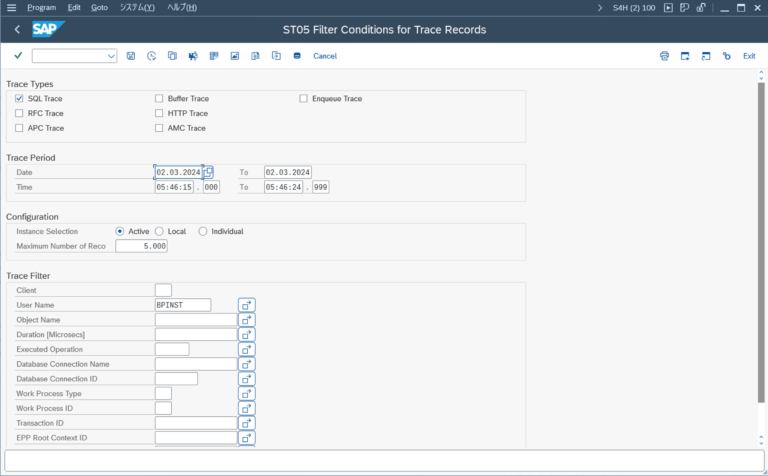Enable the Enqueue Trace checkbox
The height and width of the screenshot is (476, 768).
coord(304,99)
